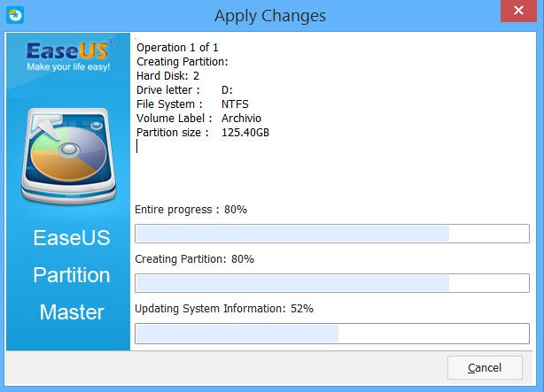Viewport: 544px width, 392px height.
Task: Click the Entire progress bar
Action: 332,234
